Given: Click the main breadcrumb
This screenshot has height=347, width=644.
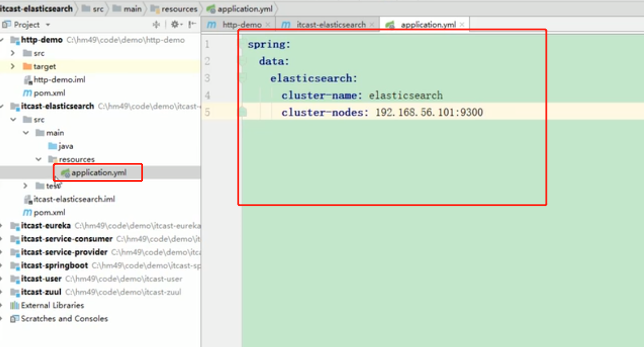Looking at the screenshot, I should click(x=127, y=9).
